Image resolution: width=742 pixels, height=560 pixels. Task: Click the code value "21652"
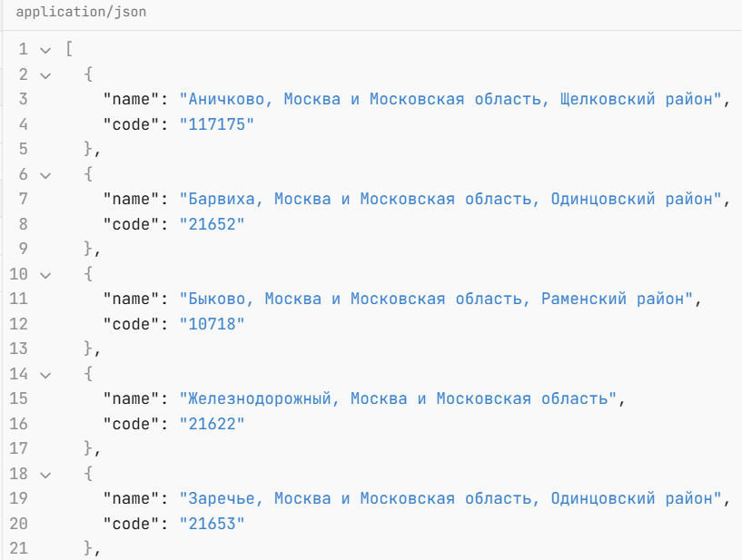[x=212, y=224]
